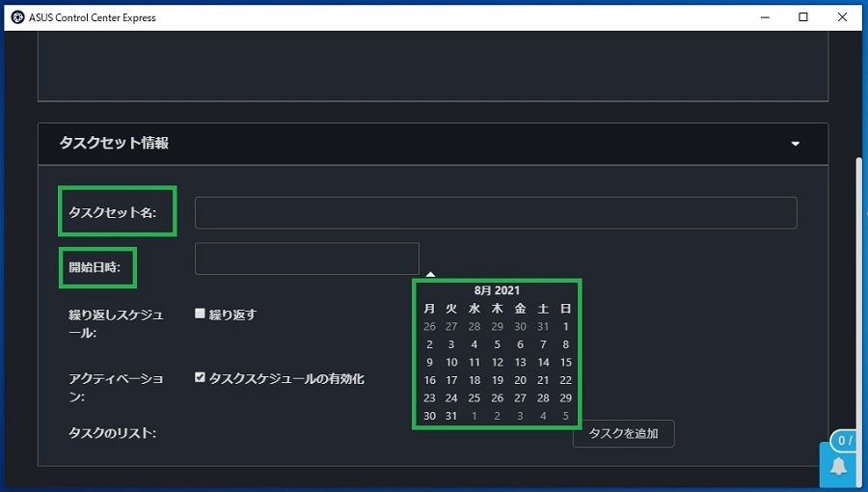Select August 26 in the last full week
Viewport: 868px width, 492px height.
[x=498, y=397]
